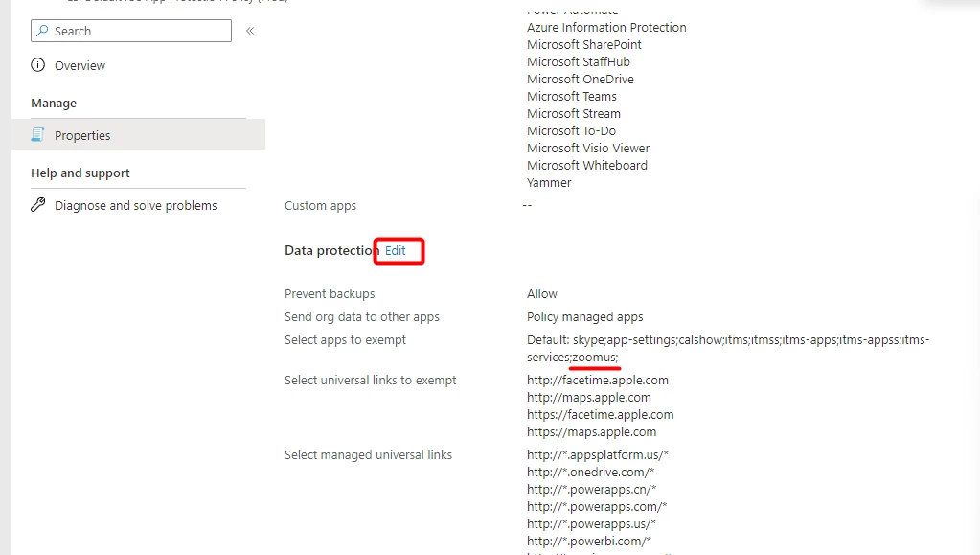Open Diagnose and solve problems
The image size is (980, 555).
pyautogui.click(x=136, y=205)
